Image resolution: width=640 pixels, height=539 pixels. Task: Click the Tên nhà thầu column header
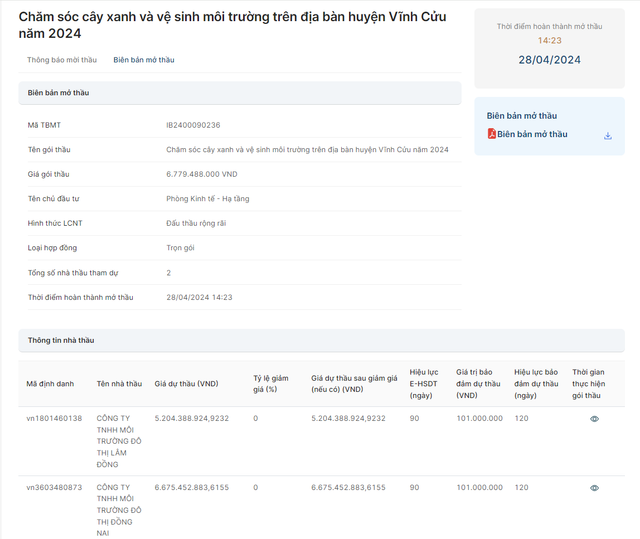pyautogui.click(x=119, y=383)
